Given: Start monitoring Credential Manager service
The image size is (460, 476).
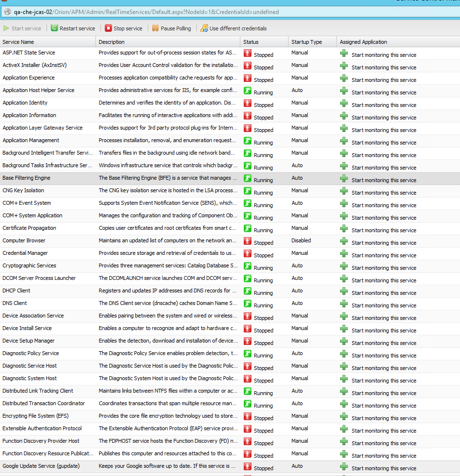Looking at the screenshot, I should [384, 255].
